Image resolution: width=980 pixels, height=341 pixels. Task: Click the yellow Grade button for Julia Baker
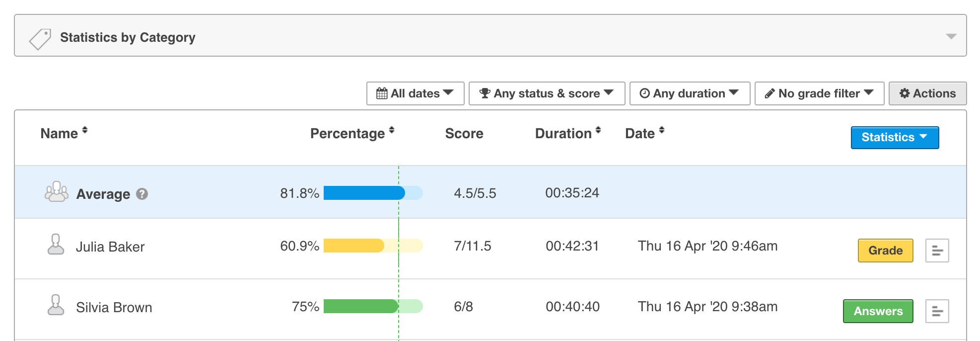(885, 251)
